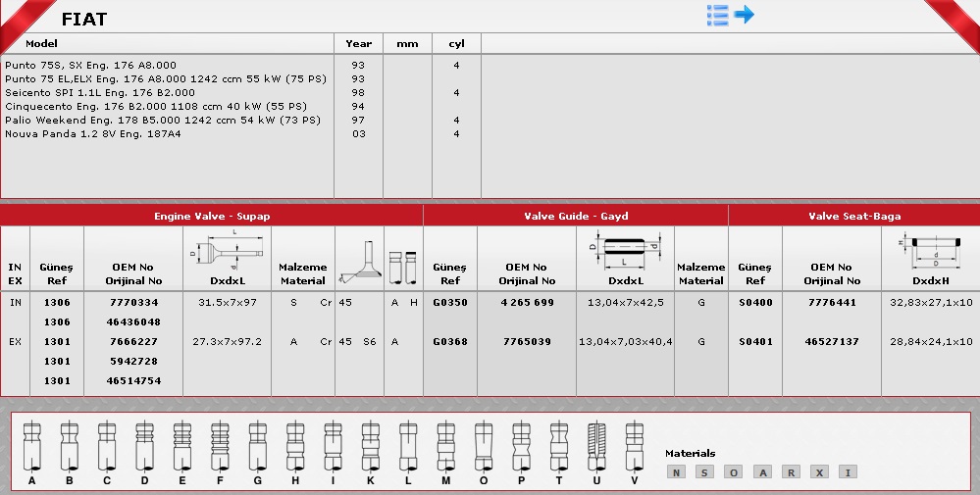Open valve seat ref S0401
Screen dimensions: 980x495
point(754,342)
